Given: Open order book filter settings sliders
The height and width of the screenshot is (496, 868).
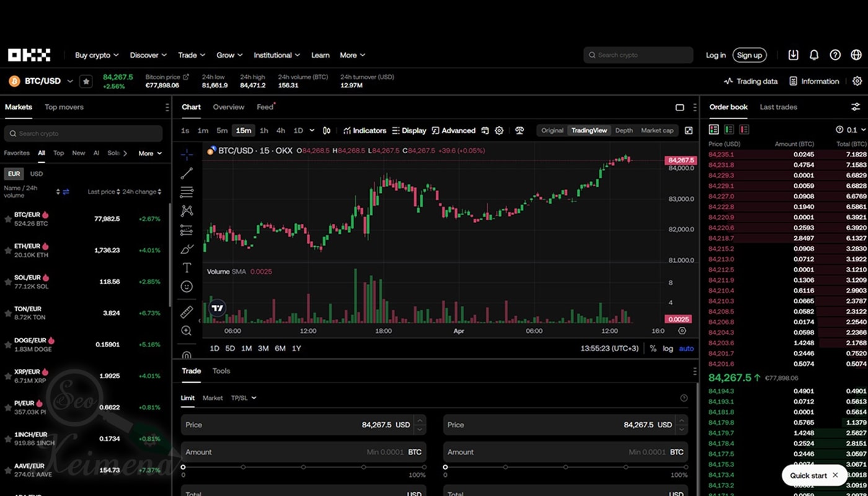Looking at the screenshot, I should click(856, 107).
